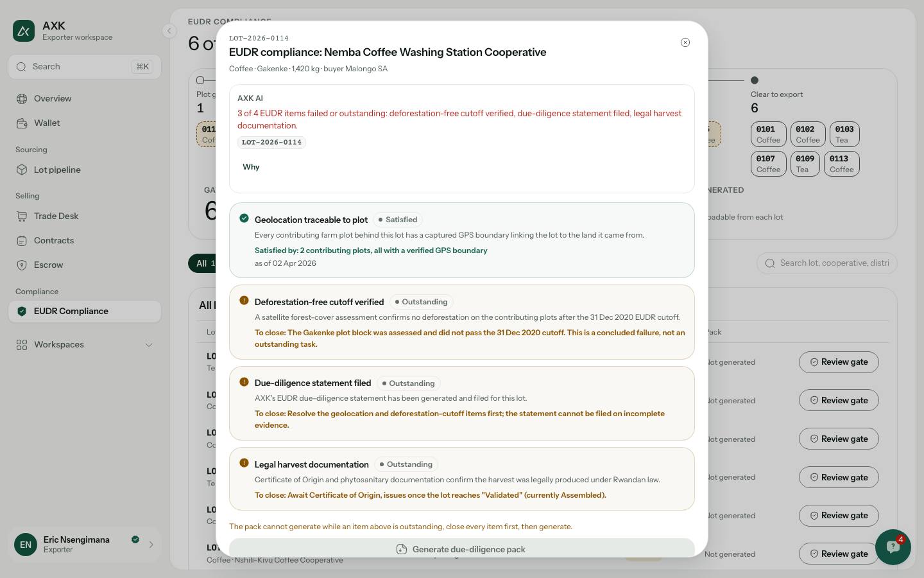Open lot chip 0102 Coffee
Image resolution: width=924 pixels, height=578 pixels.
tap(808, 134)
